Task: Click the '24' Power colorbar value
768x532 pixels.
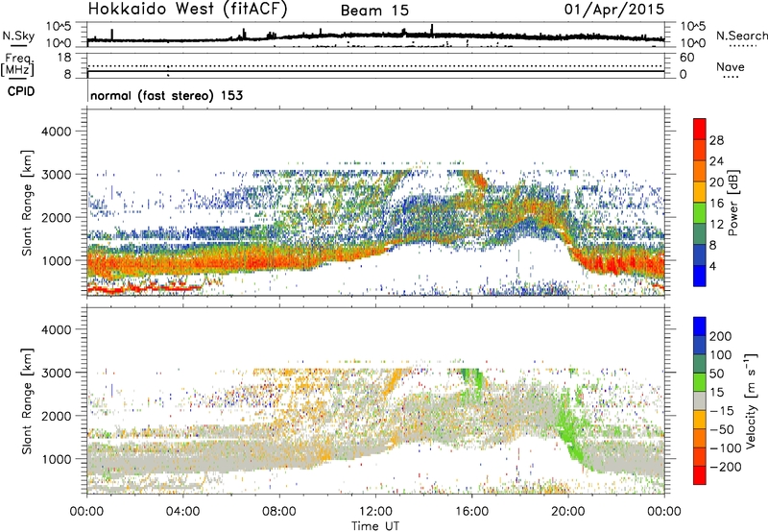Action: (x=716, y=161)
